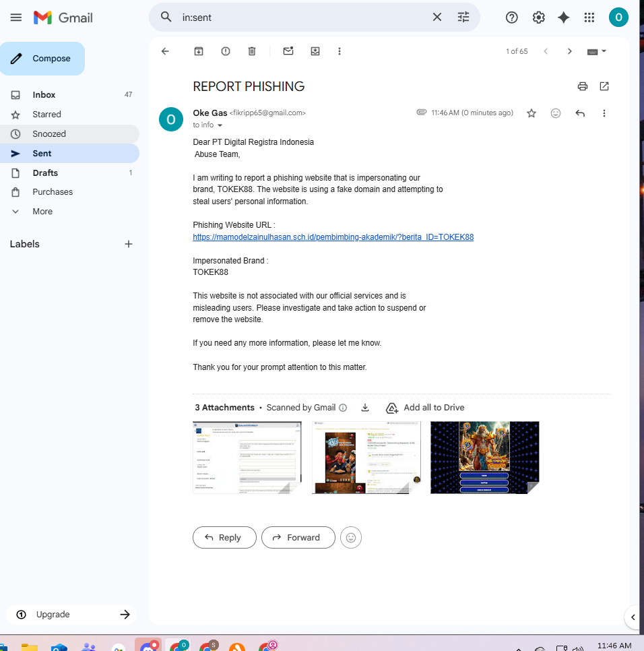Image resolution: width=644 pixels, height=651 pixels.
Task: Click the emoji reaction button beside Forward
Action: tap(351, 538)
